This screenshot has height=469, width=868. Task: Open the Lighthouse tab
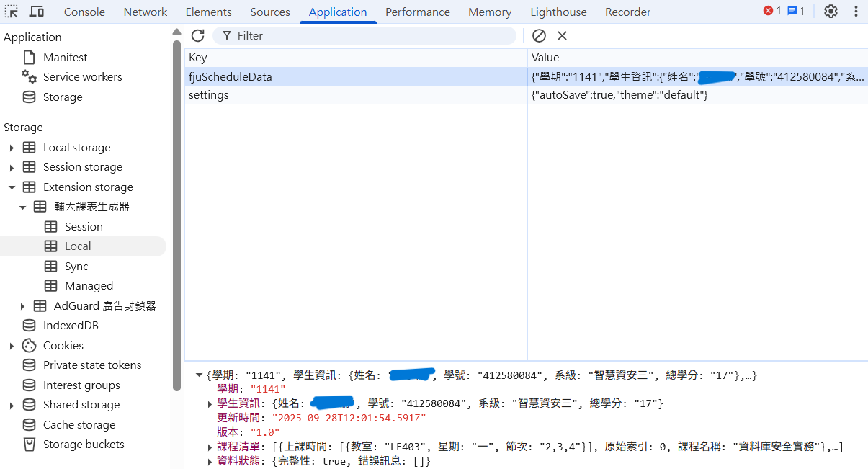(558, 12)
